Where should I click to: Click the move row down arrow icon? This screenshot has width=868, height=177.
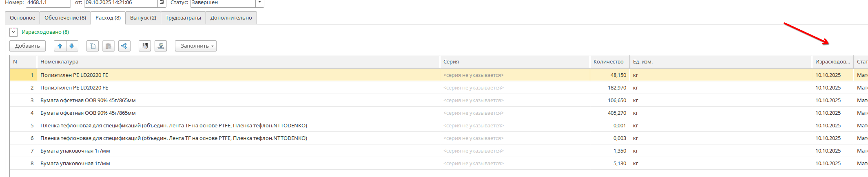pyautogui.click(x=72, y=46)
